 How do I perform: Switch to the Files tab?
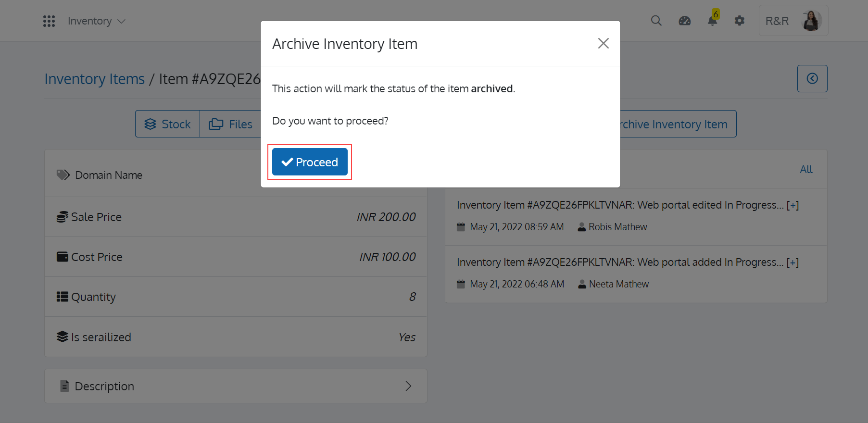point(230,124)
